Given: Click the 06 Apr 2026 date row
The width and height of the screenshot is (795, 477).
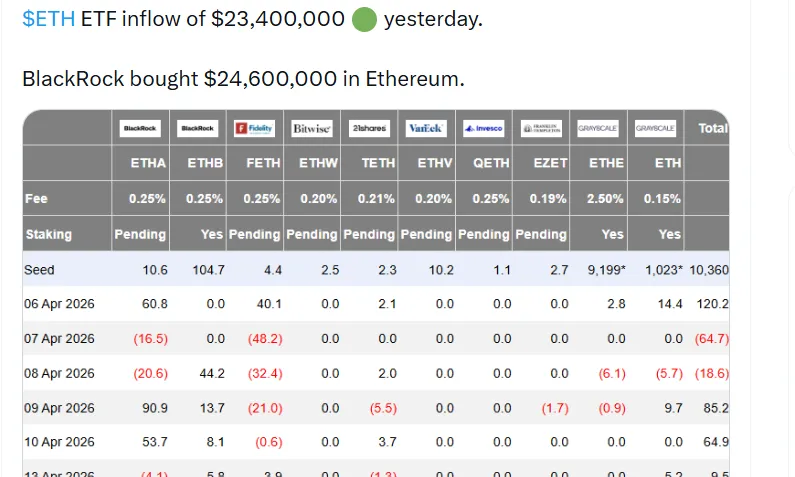Looking at the screenshot, I should point(59,304).
